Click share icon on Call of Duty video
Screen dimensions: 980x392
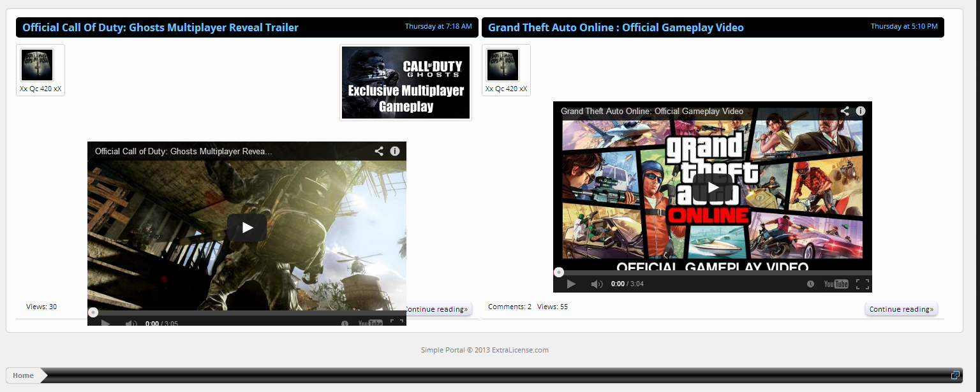coord(379,151)
